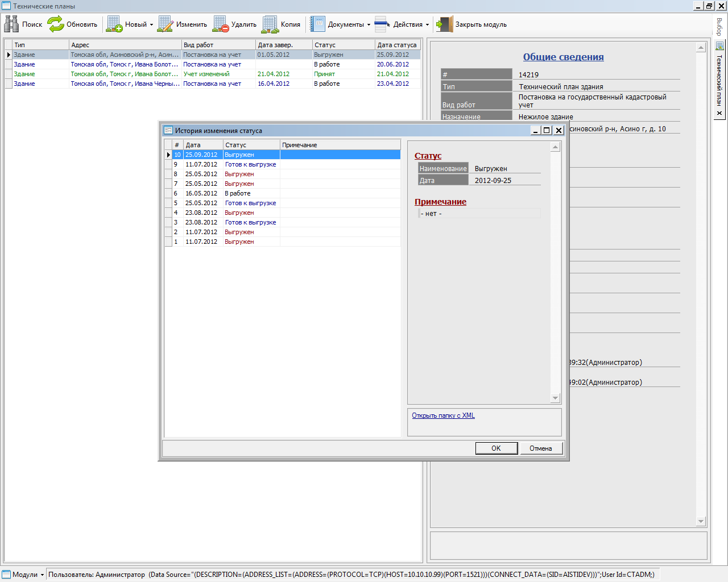Screen dimensions: 728x582
Task: Click the Edit (Изменить) pencil icon
Action: click(x=166, y=24)
